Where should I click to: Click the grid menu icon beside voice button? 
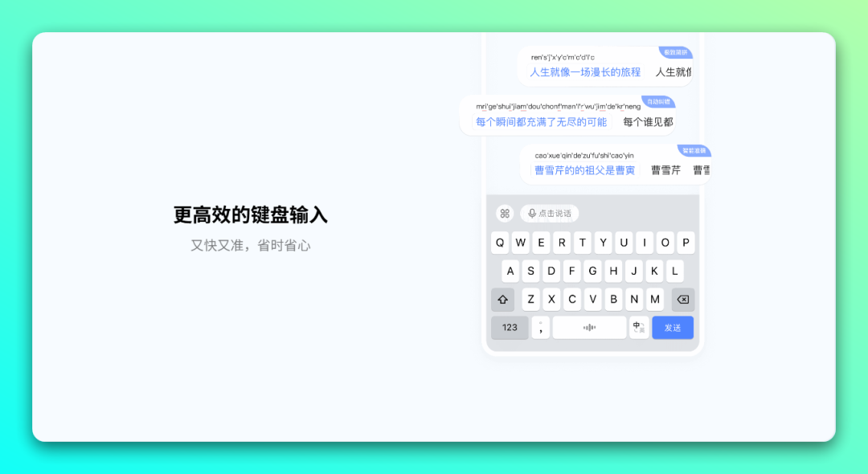click(x=505, y=213)
